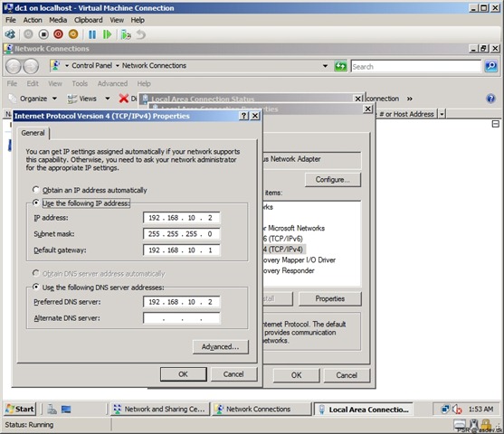Screen dimensions: 504x434
Task: Click the Preferred DNS server field
Action: tap(182, 302)
